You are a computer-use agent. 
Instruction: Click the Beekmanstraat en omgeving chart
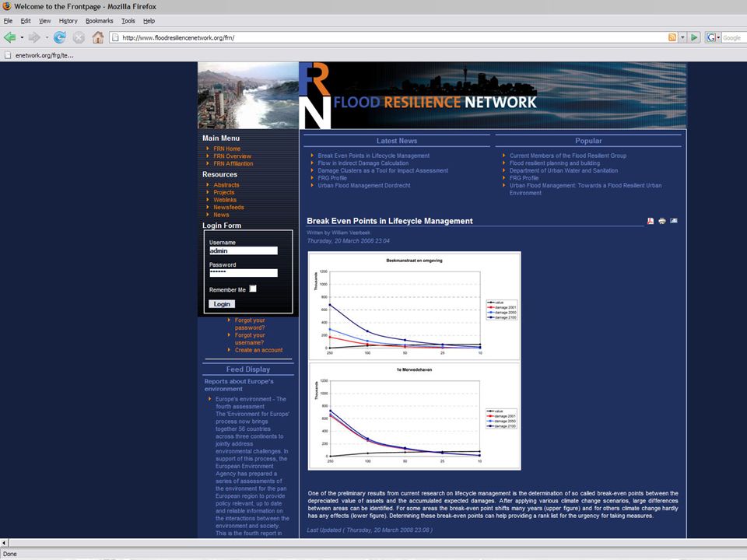(415, 306)
